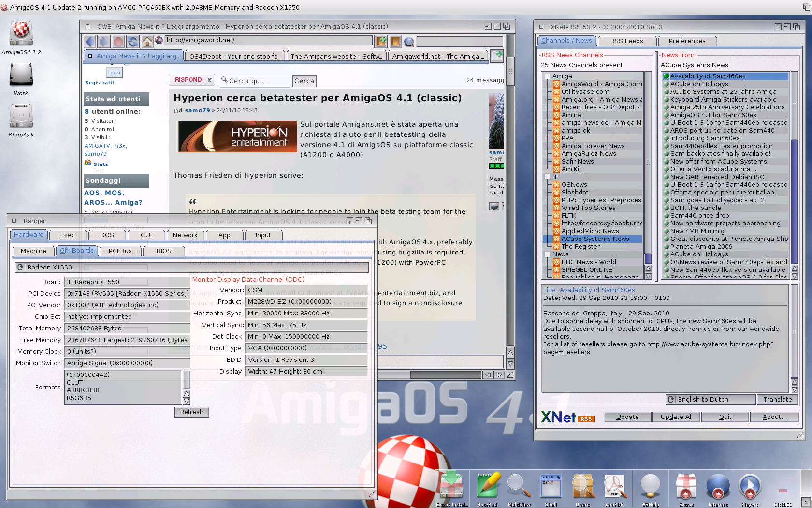This screenshot has width=812, height=508.
Task: Click the Formats list scroll down arrow in Ranger
Action: click(187, 401)
